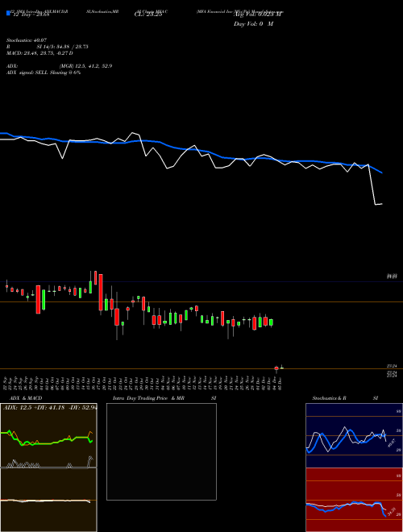Click the tall red candlestick at the October peak
This screenshot has width=403, height=532.
(101, 293)
